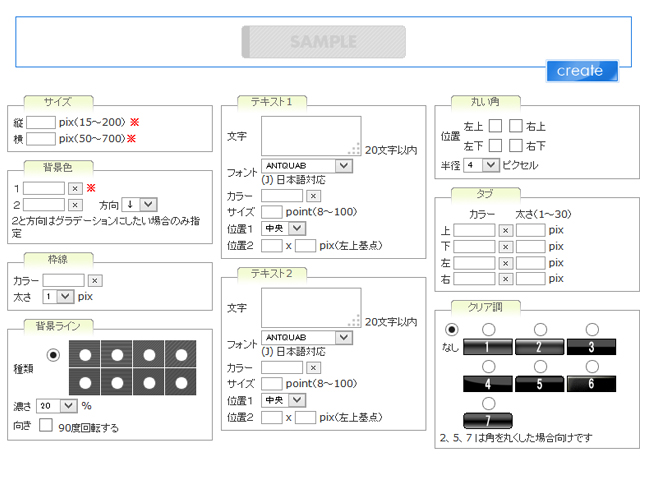Check the 左上 rounded corner checkbox

click(495, 126)
